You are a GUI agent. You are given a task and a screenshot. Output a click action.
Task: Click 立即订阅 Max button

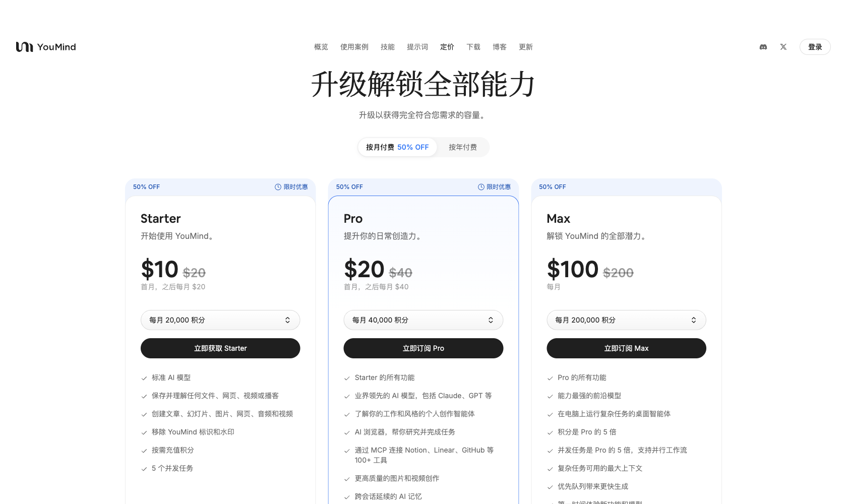626,348
